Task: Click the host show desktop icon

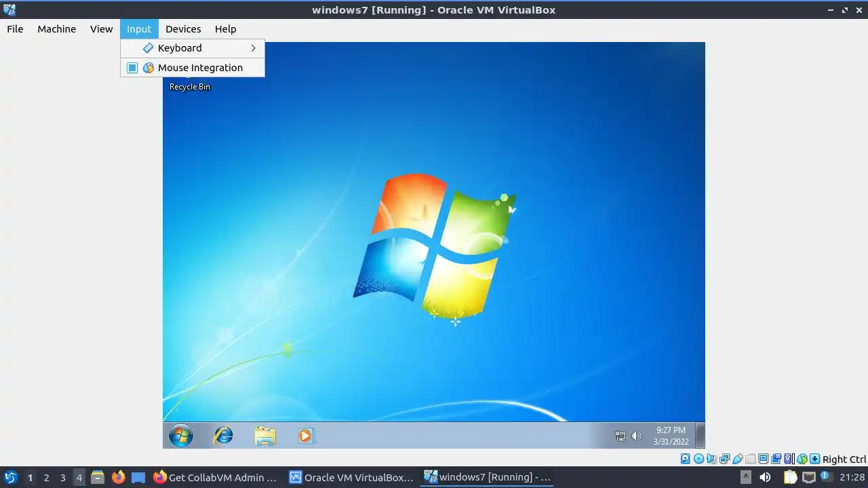Action: pos(138,477)
